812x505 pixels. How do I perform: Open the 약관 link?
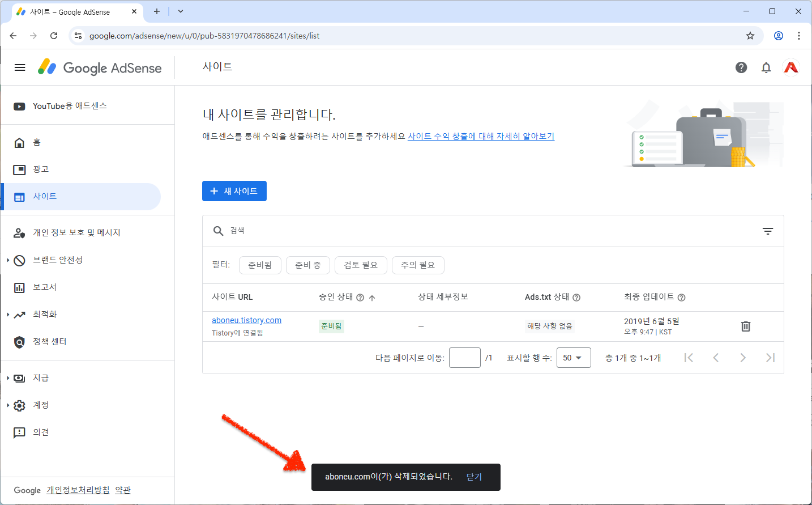pos(123,490)
